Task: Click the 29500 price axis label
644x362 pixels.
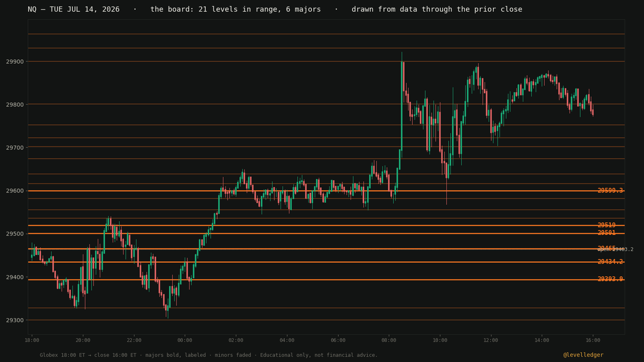Action: (x=14, y=234)
